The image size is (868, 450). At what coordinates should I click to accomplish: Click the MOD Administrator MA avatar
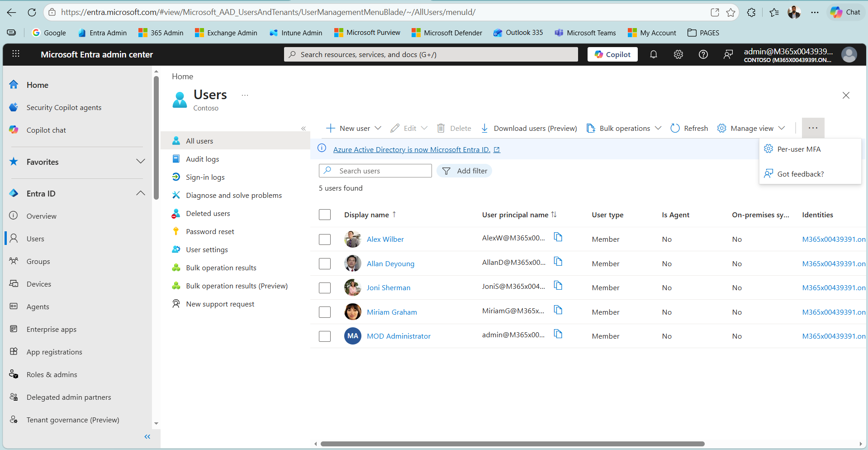[353, 336]
